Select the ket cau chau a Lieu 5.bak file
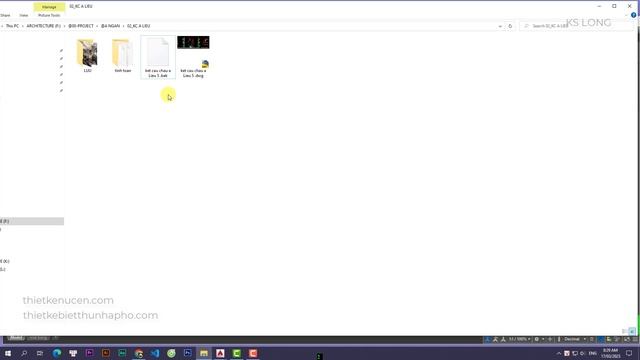The width and height of the screenshot is (640, 360). pyautogui.click(x=158, y=57)
